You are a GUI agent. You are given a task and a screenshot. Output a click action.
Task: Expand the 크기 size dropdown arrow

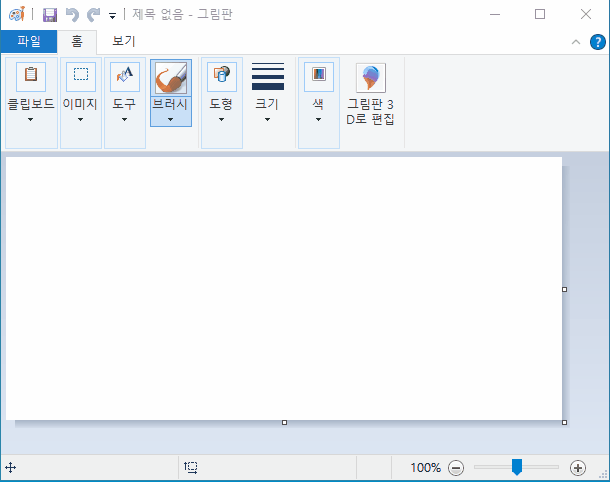coord(267,119)
